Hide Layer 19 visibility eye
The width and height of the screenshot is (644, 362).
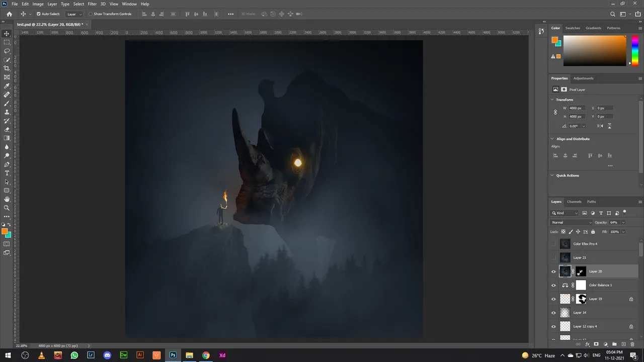click(x=554, y=299)
